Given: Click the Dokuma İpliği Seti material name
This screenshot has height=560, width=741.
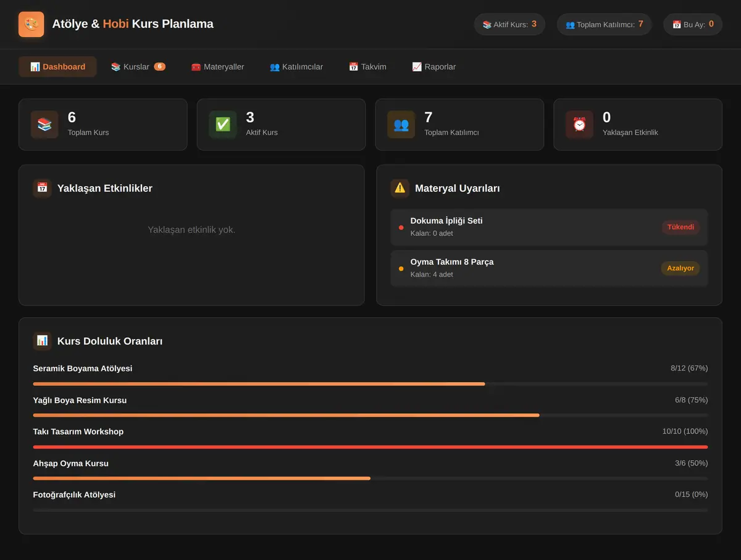Looking at the screenshot, I should click(446, 221).
